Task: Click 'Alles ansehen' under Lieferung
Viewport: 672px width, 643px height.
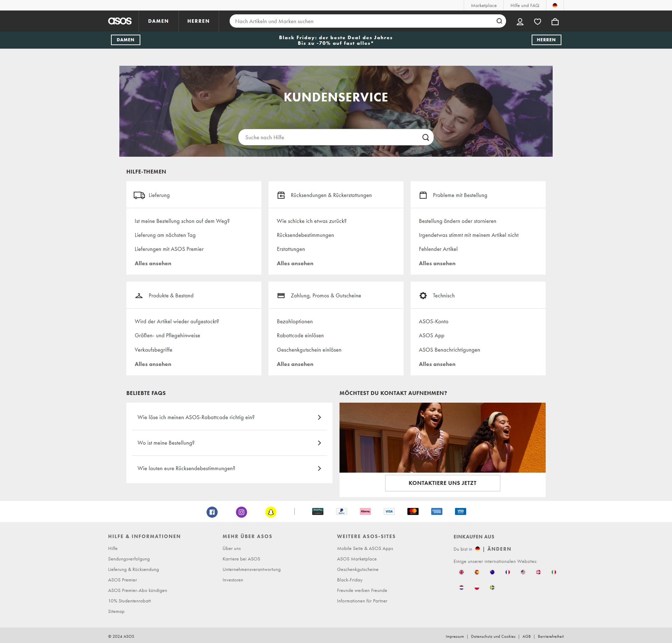Action: pos(153,263)
